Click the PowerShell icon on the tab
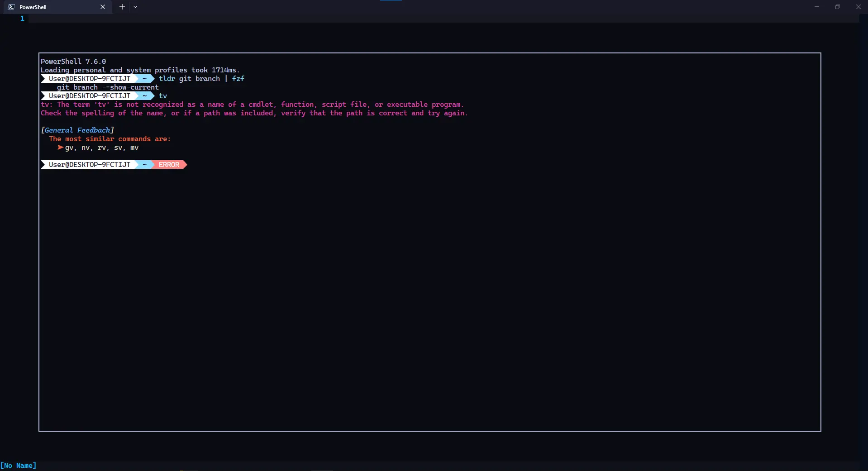 tap(11, 7)
